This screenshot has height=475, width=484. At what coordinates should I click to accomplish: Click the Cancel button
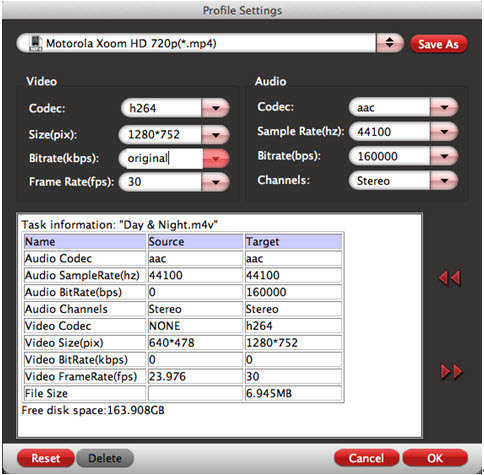[x=366, y=458]
